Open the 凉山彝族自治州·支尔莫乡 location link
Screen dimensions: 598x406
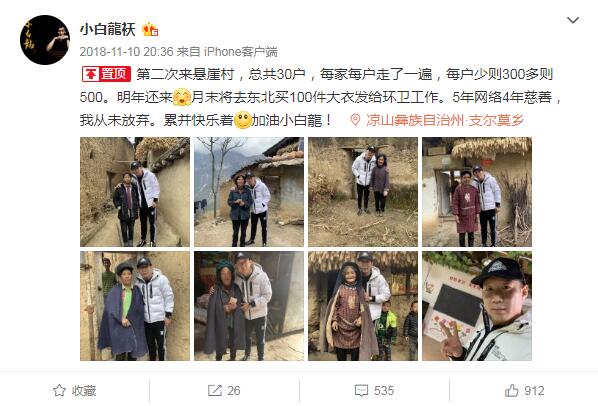click(445, 120)
